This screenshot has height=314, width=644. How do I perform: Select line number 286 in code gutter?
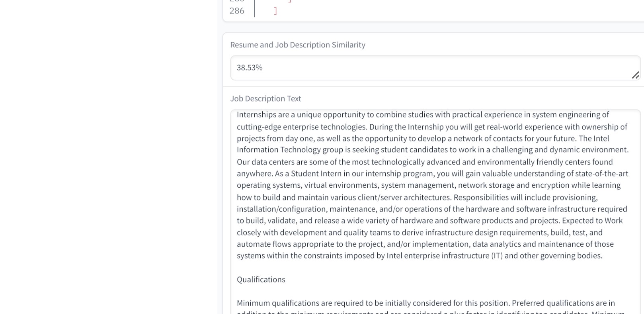pos(237,11)
